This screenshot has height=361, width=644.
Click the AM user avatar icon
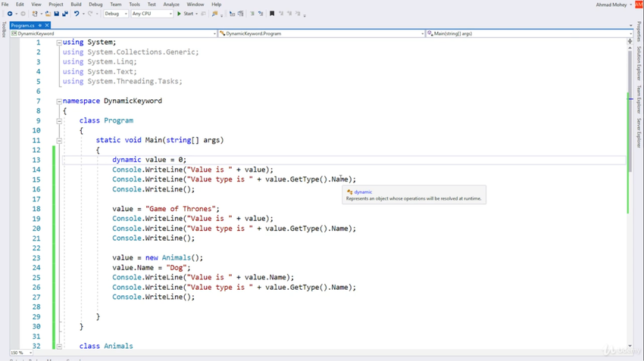[639, 4]
